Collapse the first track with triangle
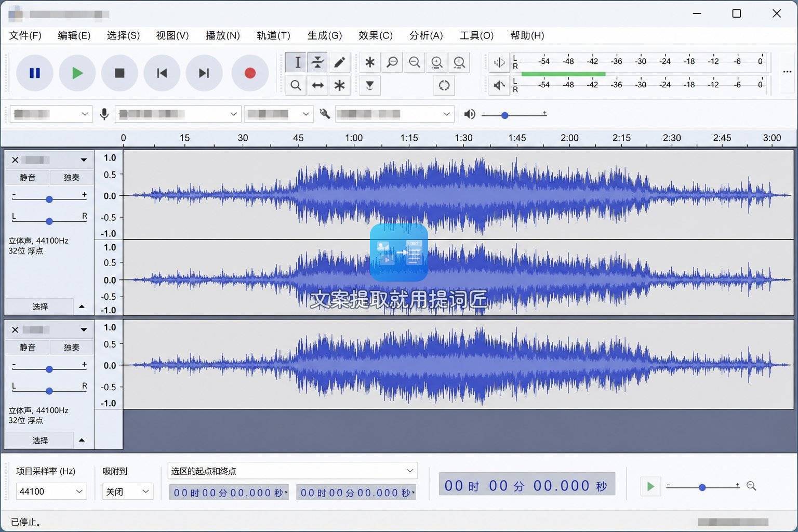Screen dimensions: 798x532 (82, 307)
